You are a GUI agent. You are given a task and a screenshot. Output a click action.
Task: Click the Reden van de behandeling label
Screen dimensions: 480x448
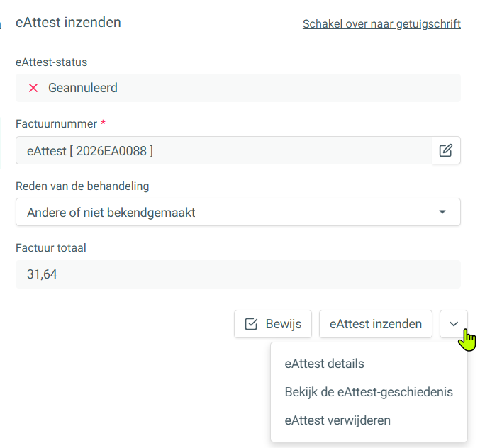(x=82, y=186)
